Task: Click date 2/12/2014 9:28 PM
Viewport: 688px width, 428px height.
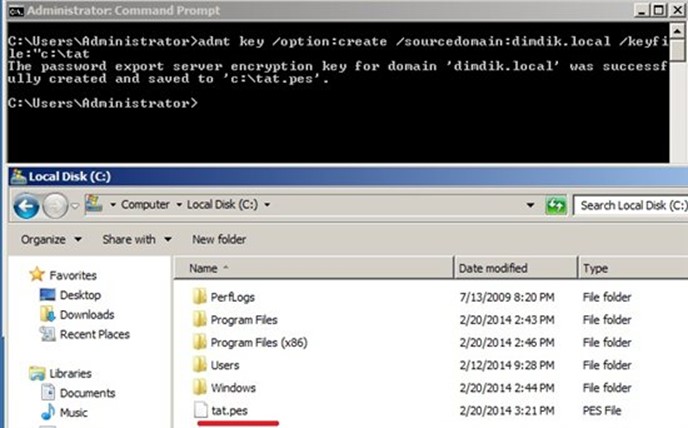Action: point(507,366)
